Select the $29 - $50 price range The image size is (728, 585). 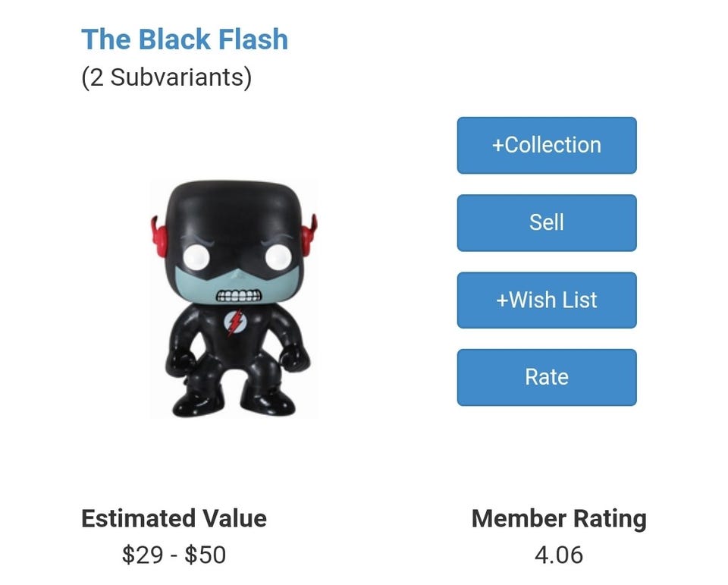click(x=174, y=555)
